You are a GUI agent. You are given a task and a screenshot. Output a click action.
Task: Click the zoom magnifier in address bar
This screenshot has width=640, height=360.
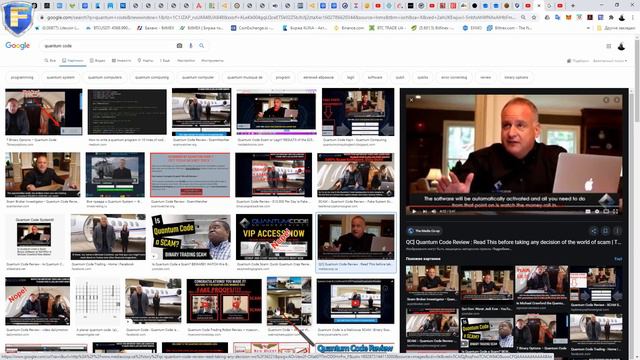(523, 18)
